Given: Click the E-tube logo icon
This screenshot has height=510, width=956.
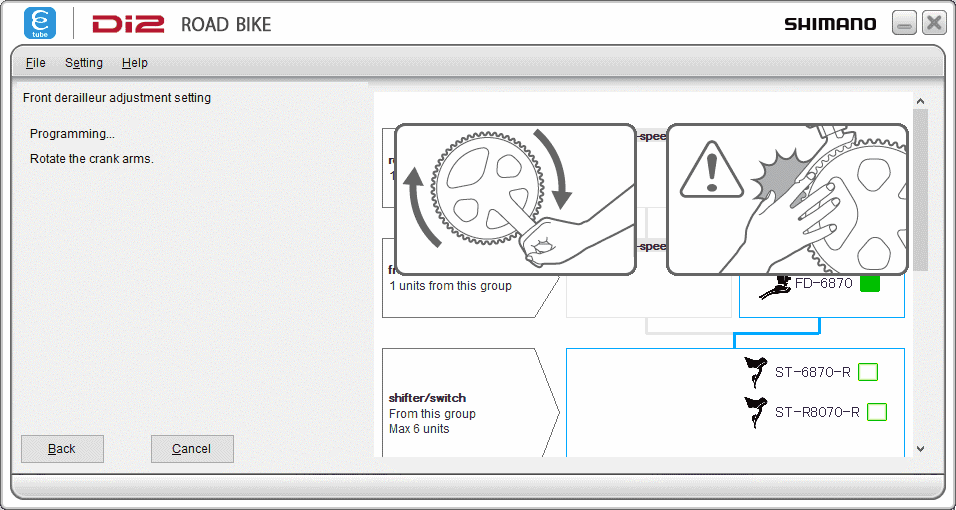Looking at the screenshot, I should coord(40,23).
